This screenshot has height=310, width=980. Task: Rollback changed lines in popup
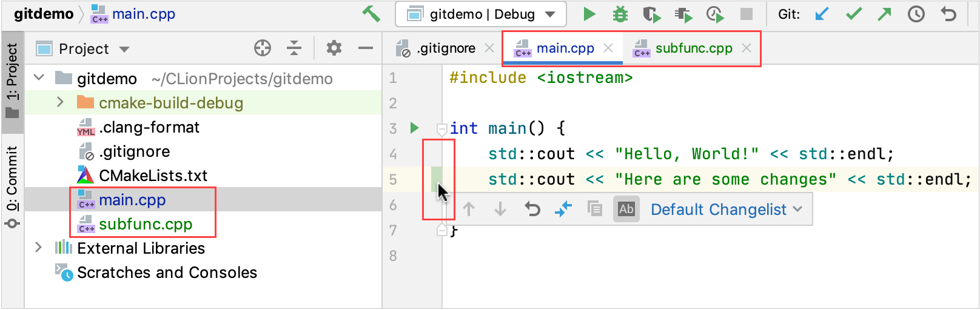pyautogui.click(x=532, y=209)
